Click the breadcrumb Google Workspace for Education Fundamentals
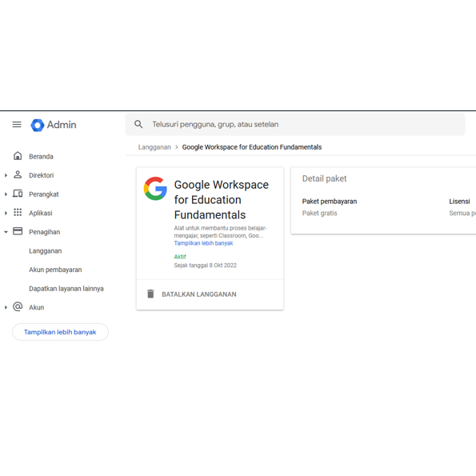 252,147
